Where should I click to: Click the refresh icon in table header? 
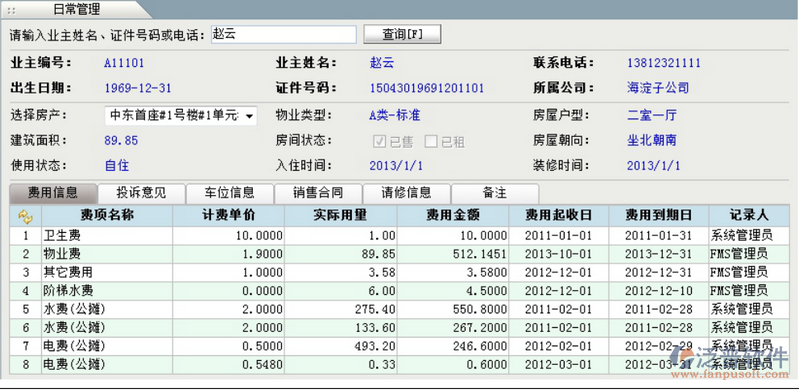click(x=25, y=216)
